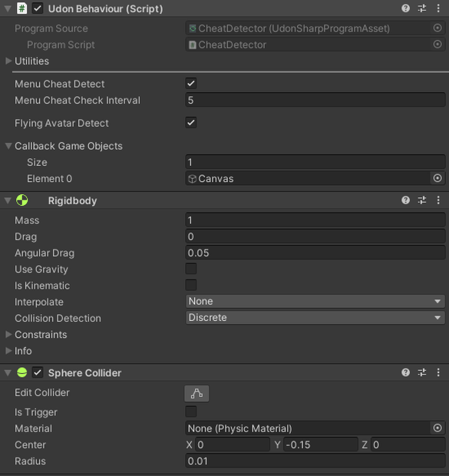The width and height of the screenshot is (449, 476).
Task: Click the Center X axis label
Action: tap(189, 445)
